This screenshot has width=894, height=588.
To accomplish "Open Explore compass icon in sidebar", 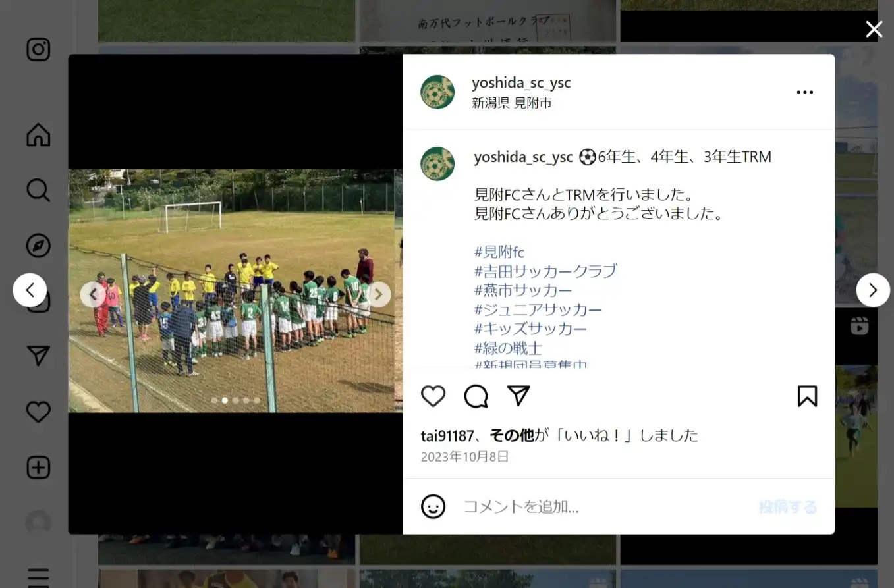I will tap(38, 246).
